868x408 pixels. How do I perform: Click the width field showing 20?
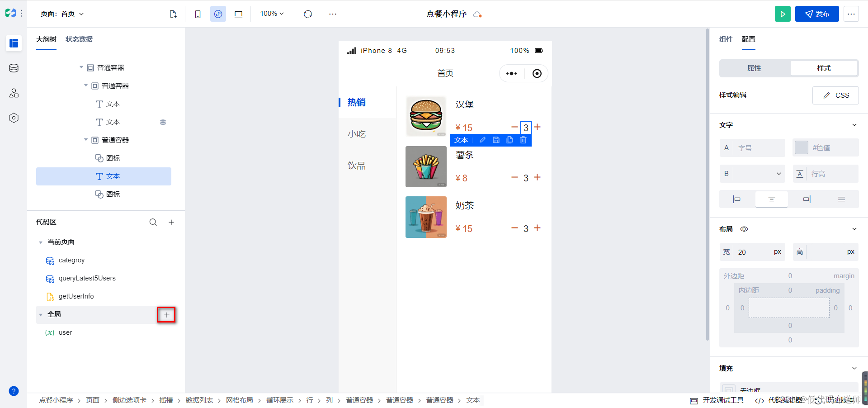(x=752, y=252)
